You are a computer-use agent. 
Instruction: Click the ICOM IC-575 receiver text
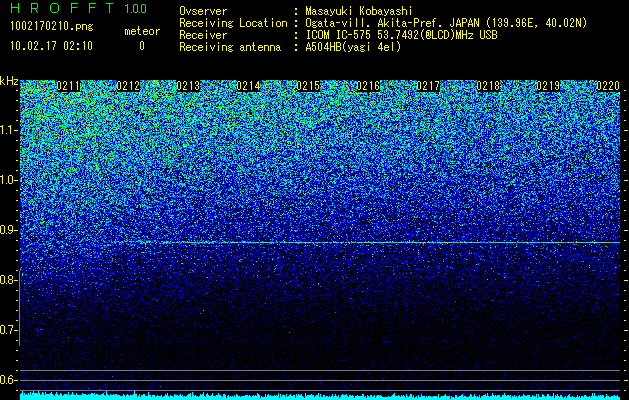(x=401, y=35)
